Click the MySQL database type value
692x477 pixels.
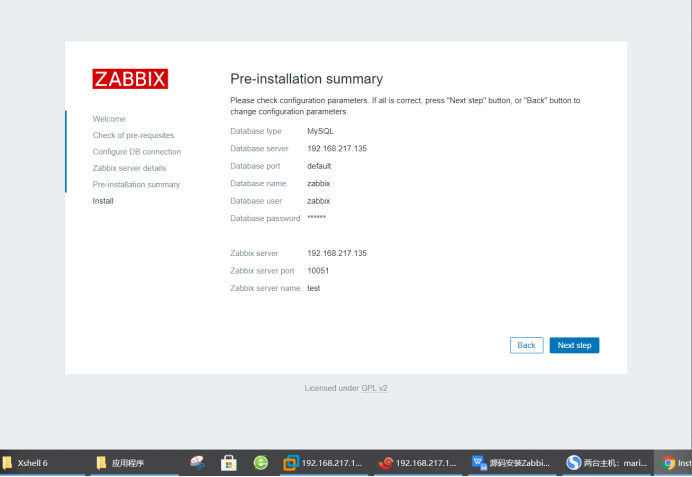click(x=320, y=131)
